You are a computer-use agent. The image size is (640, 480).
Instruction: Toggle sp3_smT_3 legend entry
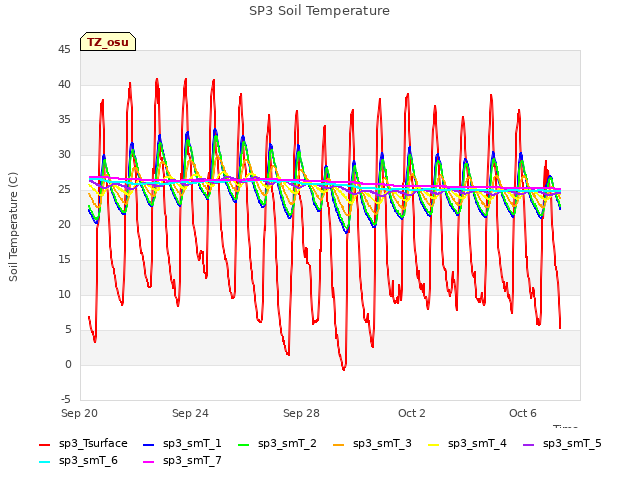point(373,444)
